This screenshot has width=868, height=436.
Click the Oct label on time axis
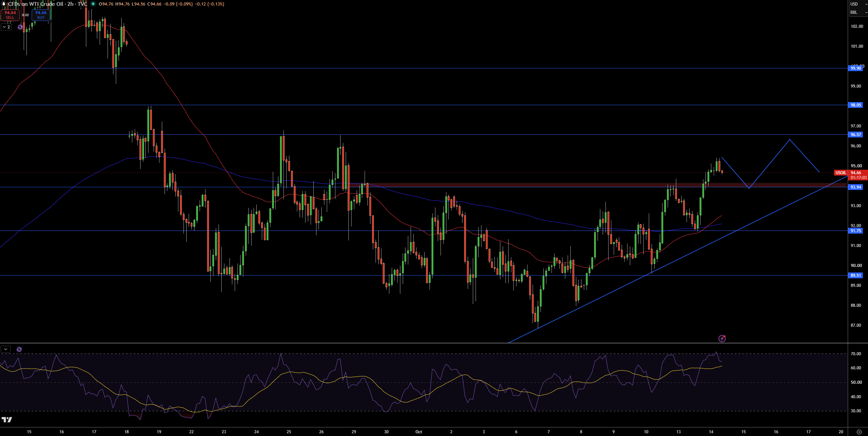(419, 432)
